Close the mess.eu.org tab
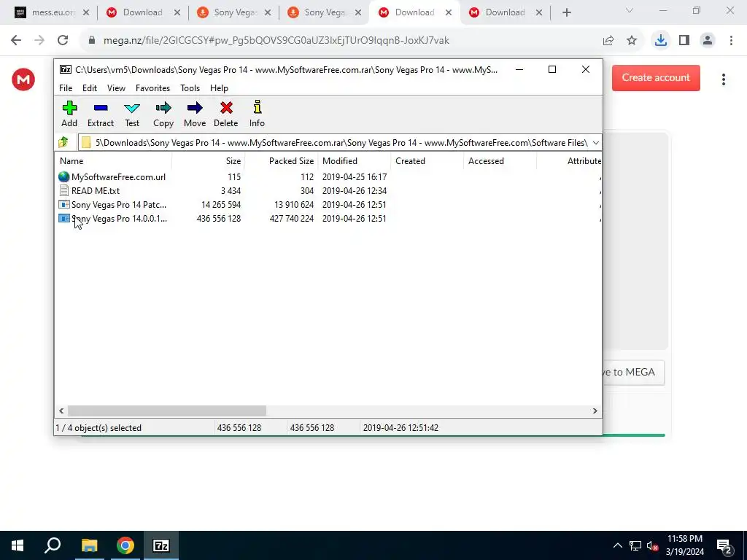This screenshot has width=747, height=560. coord(86,12)
